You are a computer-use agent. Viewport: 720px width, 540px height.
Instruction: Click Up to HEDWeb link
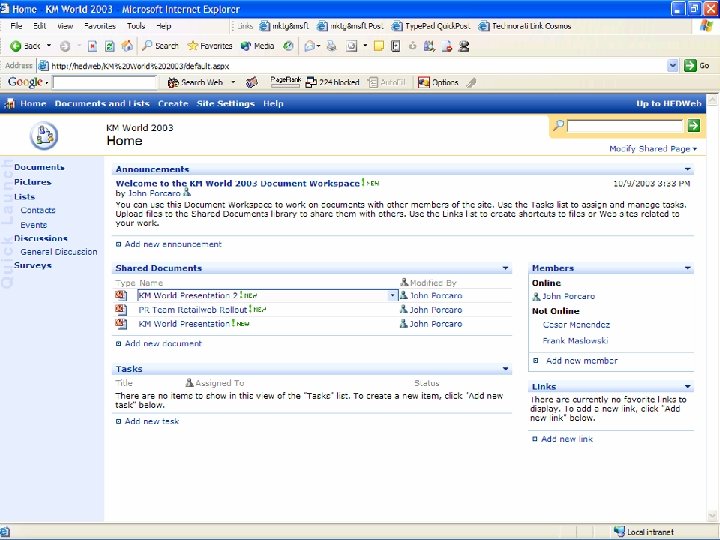(669, 104)
